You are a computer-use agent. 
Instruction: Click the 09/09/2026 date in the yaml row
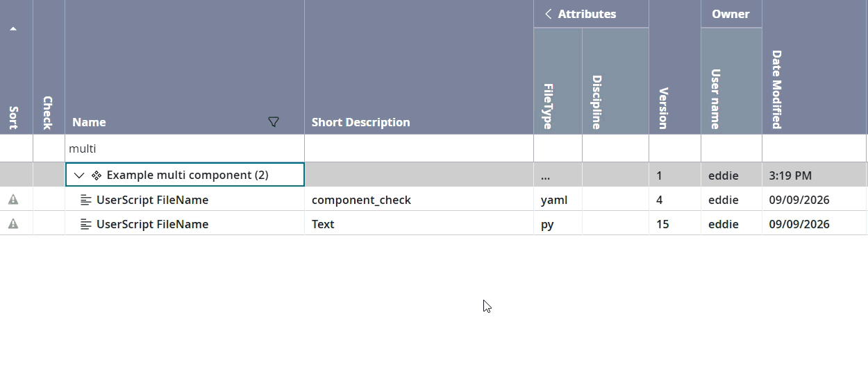tap(815, 200)
